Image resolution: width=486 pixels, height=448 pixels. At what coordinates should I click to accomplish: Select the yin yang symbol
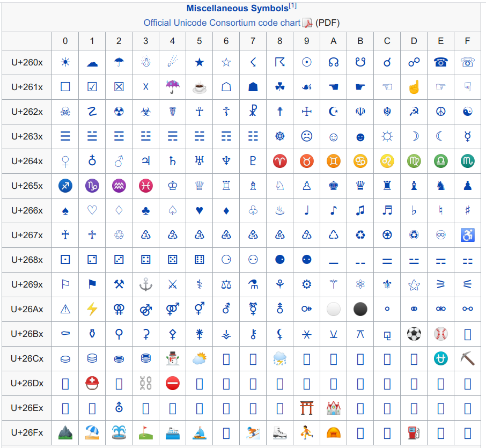[x=467, y=112]
